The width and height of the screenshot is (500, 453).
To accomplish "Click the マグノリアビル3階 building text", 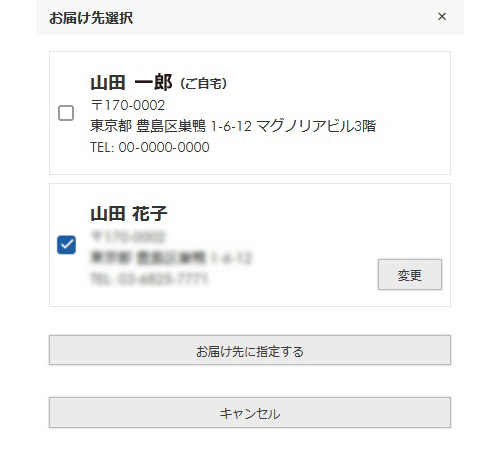I will tap(316, 126).
